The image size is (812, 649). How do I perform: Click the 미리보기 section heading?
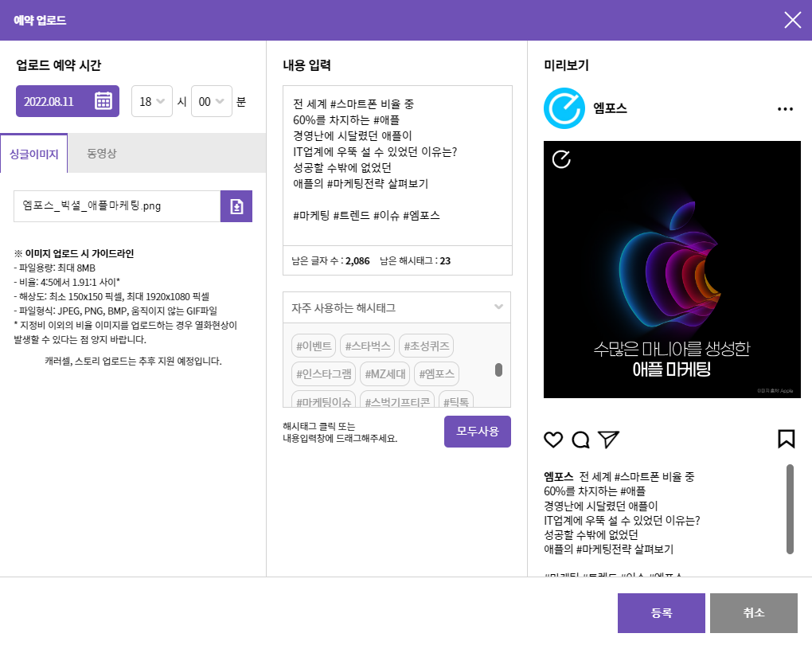[566, 65]
